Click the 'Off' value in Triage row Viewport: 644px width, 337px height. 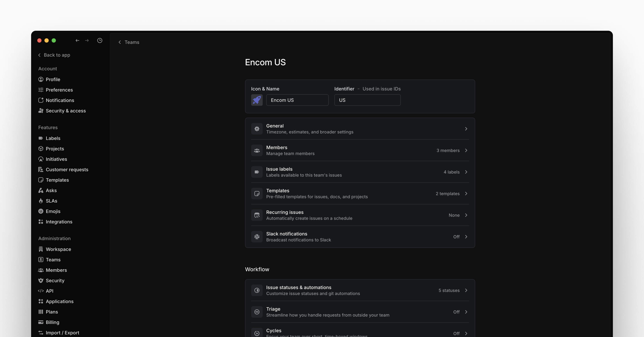tap(456, 312)
